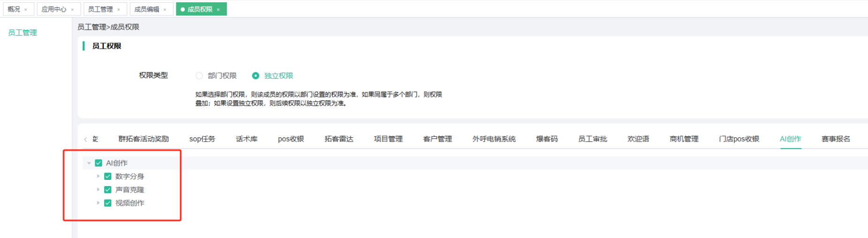This screenshot has height=238, width=868.
Task: Switch to the 拓客雷达 permission tab
Action: (339, 139)
